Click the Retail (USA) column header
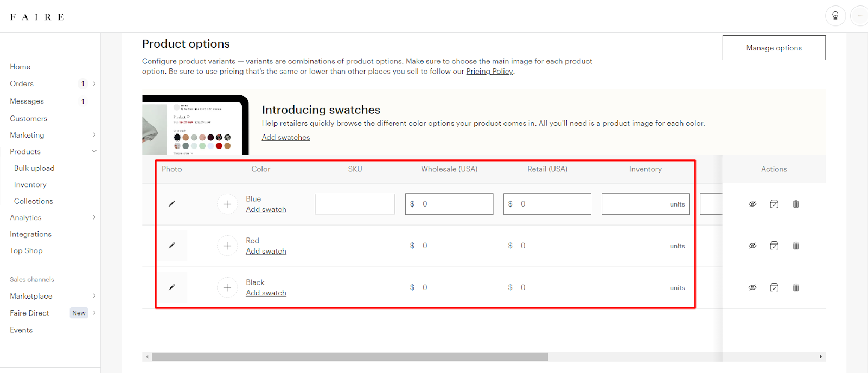The height and width of the screenshot is (373, 868). click(x=547, y=169)
